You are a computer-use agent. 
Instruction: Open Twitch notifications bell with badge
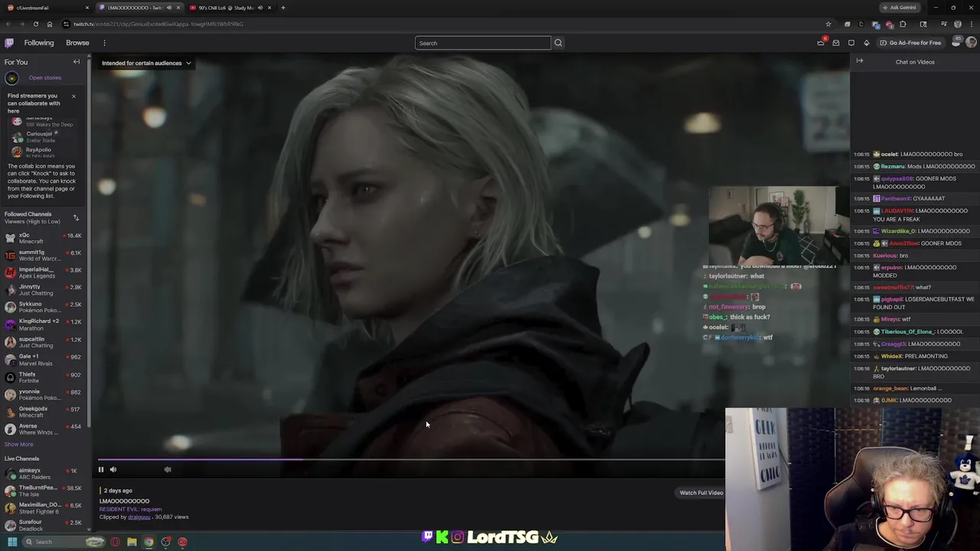point(821,43)
